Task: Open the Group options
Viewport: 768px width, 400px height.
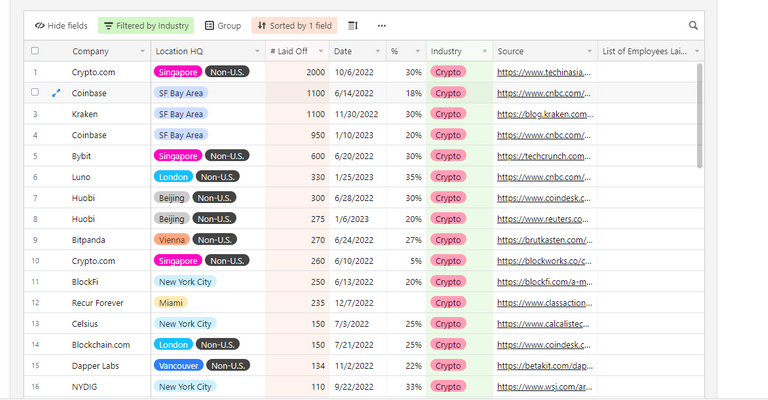Action: 223,25
